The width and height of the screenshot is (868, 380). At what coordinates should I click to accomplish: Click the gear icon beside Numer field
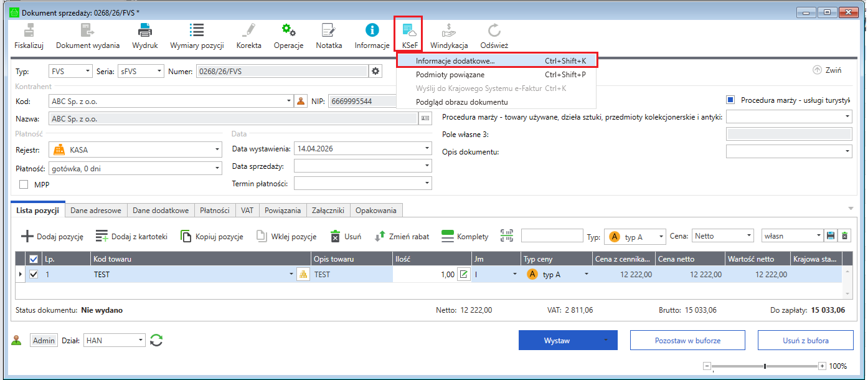click(x=375, y=71)
